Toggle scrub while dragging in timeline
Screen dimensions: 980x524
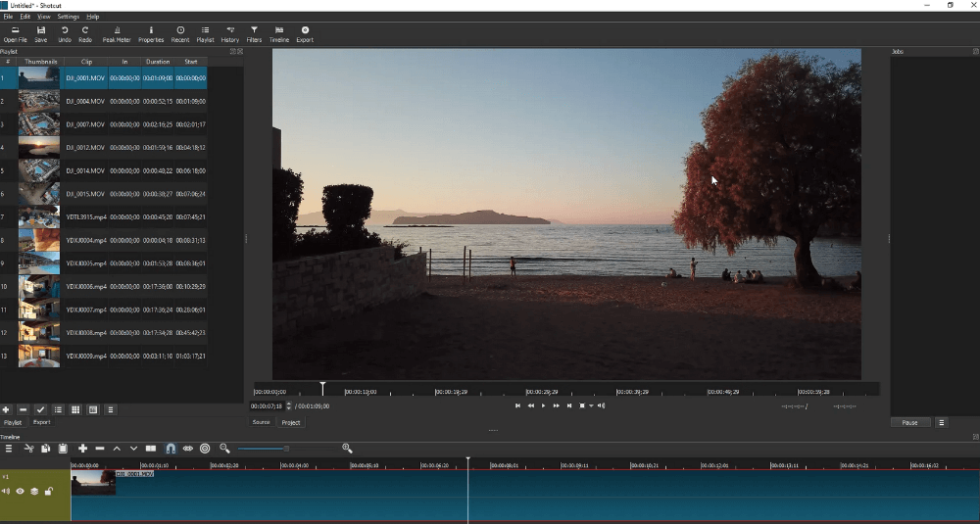pyautogui.click(x=187, y=449)
